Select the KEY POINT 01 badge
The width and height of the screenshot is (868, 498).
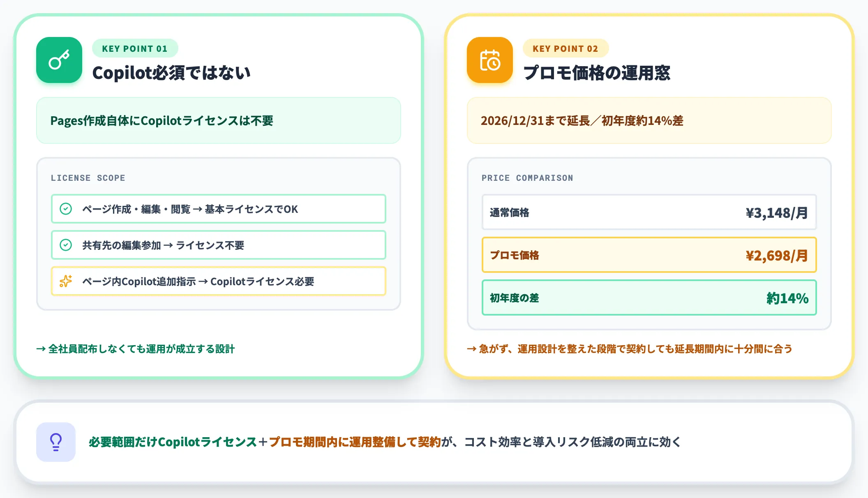click(x=135, y=48)
